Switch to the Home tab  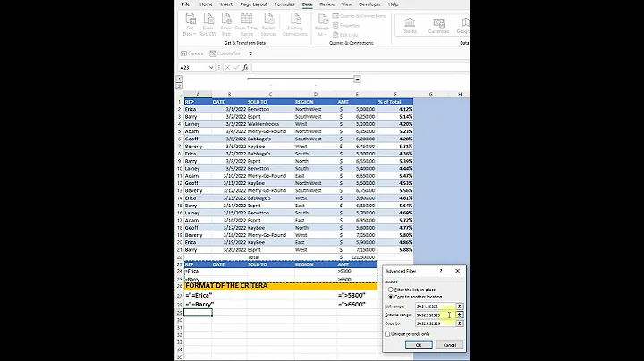coord(207,4)
